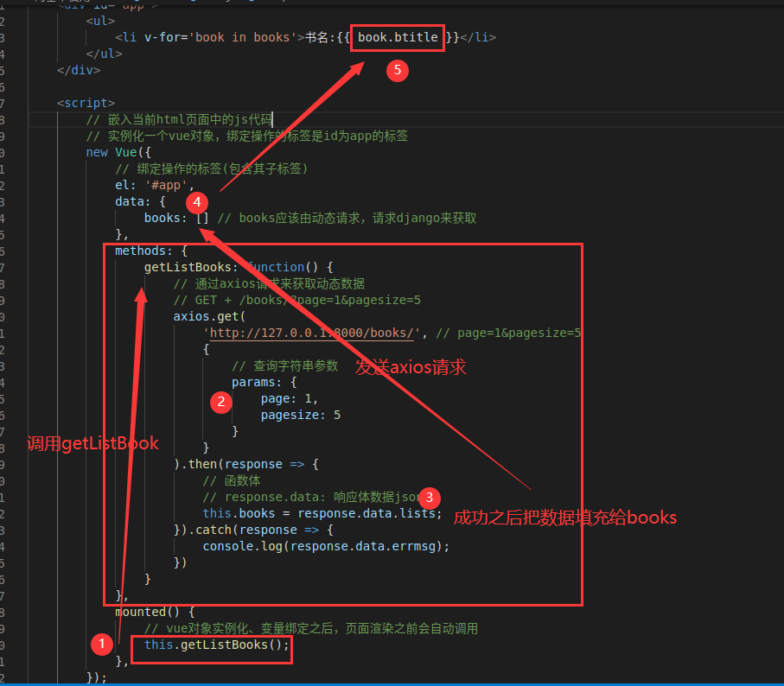Click the 'pagesize: 5' parameter
784x686 pixels.
301,416
